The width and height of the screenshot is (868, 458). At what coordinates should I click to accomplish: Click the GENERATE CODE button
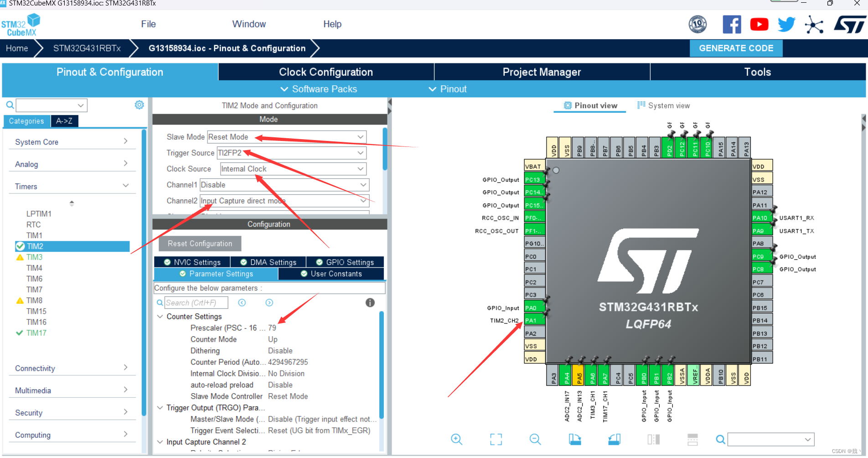tap(736, 48)
